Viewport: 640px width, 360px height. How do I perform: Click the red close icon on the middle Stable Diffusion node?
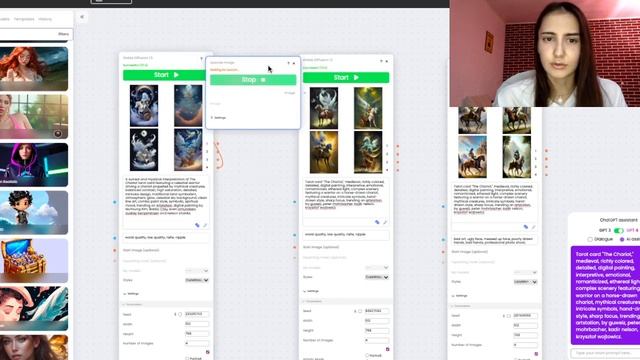387,61
